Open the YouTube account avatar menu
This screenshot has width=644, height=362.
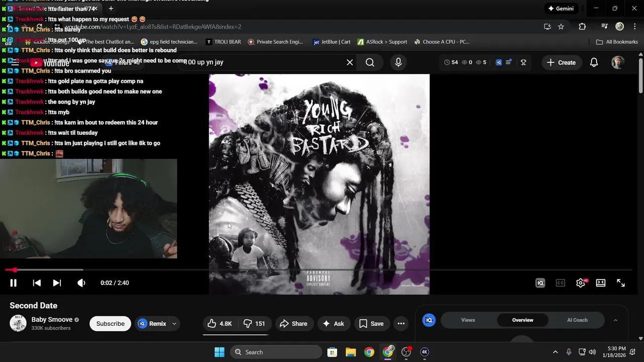pos(618,62)
